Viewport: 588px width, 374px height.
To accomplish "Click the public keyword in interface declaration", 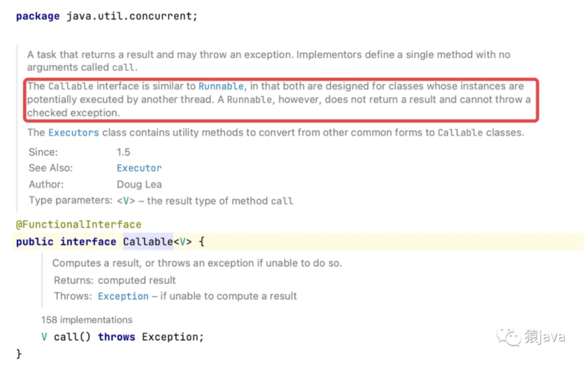I will (34, 242).
